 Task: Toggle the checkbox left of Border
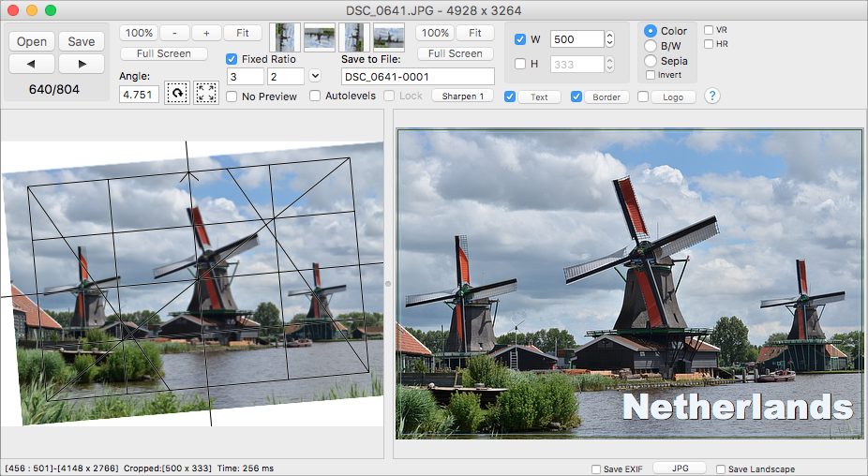click(576, 97)
